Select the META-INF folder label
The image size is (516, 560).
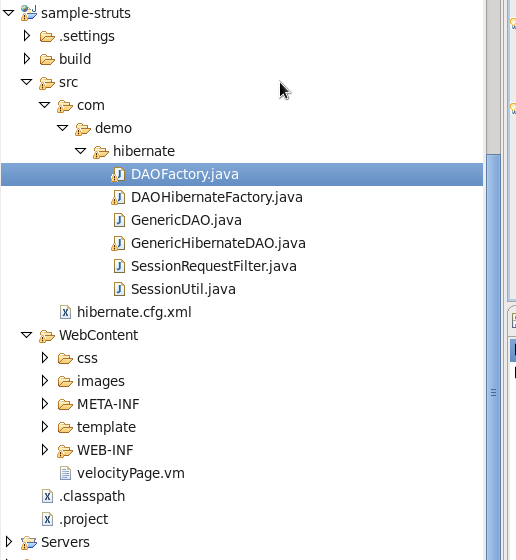(108, 404)
